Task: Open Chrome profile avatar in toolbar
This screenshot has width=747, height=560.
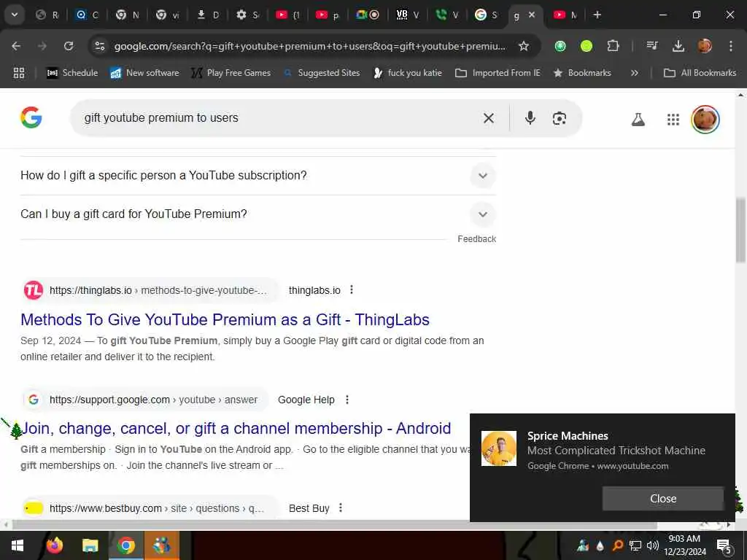Action: click(x=705, y=46)
